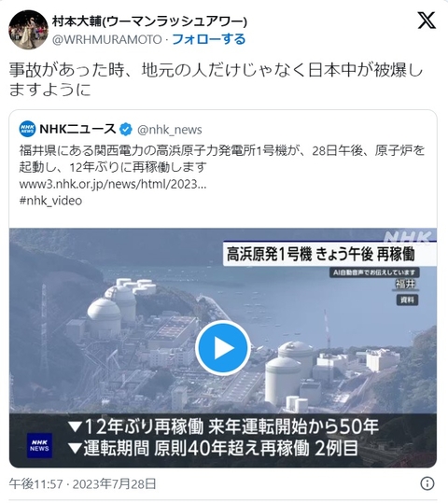Image resolution: width=448 pixels, height=503 pixels.
Task: Click the フォローする follow link
Action: click(x=209, y=39)
